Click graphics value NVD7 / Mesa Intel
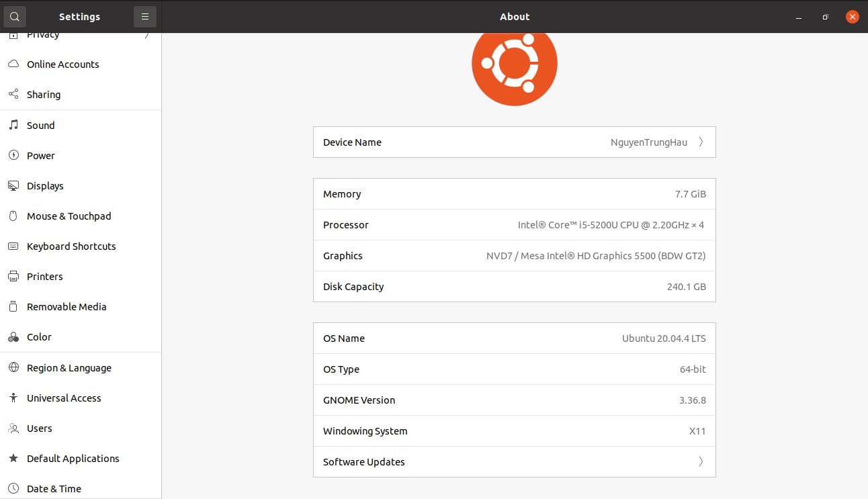 coord(596,256)
